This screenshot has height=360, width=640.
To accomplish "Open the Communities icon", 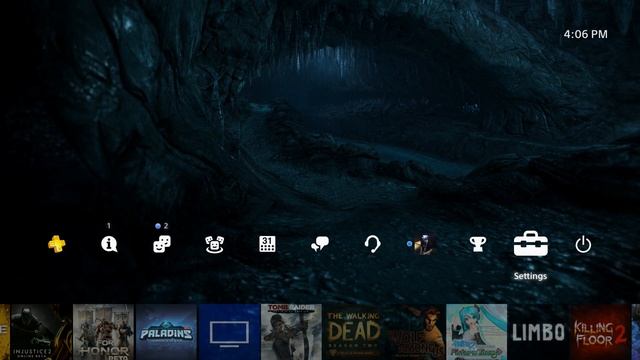I will click(x=214, y=244).
